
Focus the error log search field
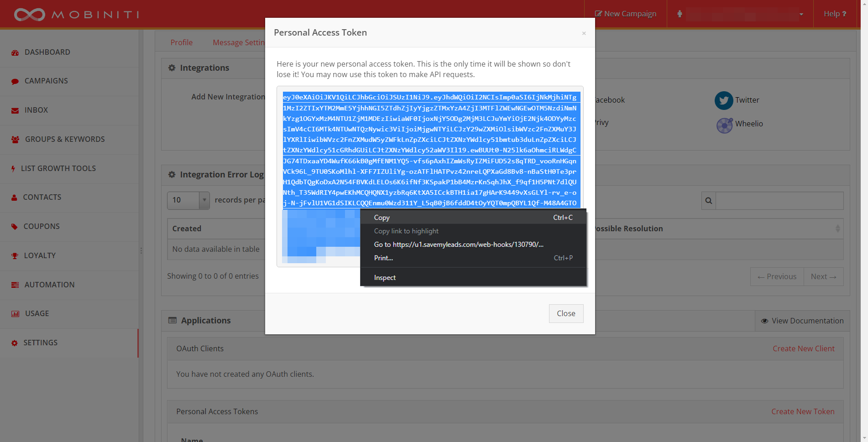pos(779,201)
